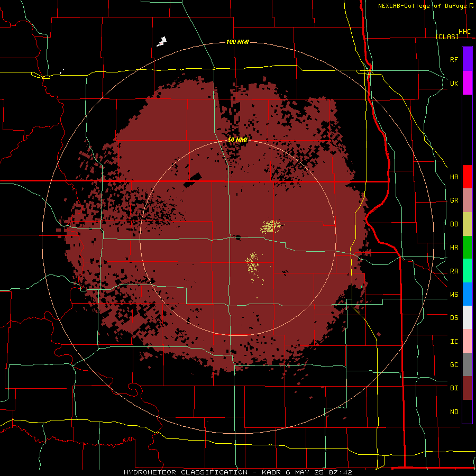Click the 100 NMI range ring label

[237, 42]
